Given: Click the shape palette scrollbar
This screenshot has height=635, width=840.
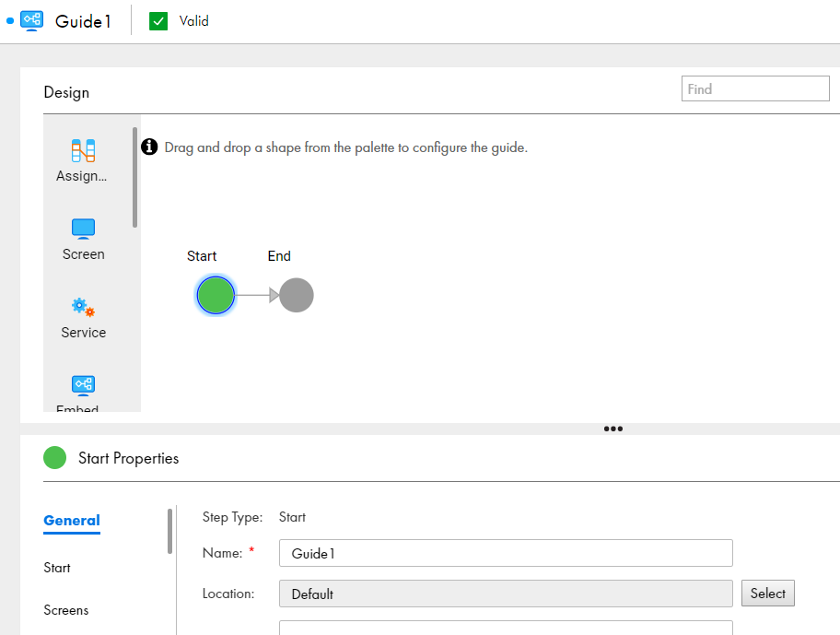Looking at the screenshot, I should [x=135, y=177].
